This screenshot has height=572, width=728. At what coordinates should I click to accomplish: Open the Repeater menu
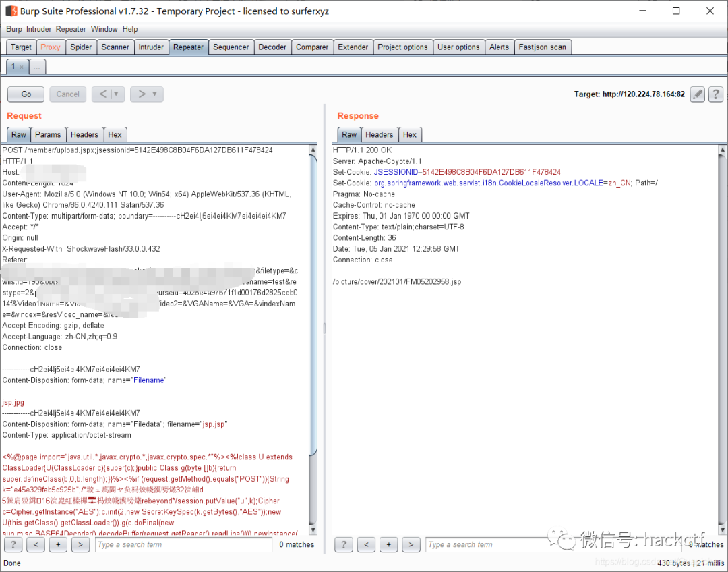(71, 29)
